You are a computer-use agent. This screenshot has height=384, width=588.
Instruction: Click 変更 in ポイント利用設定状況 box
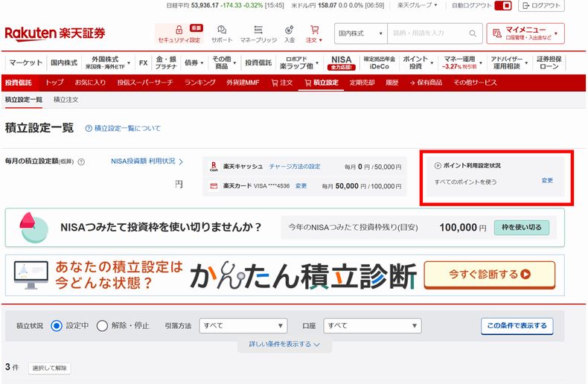[547, 181]
